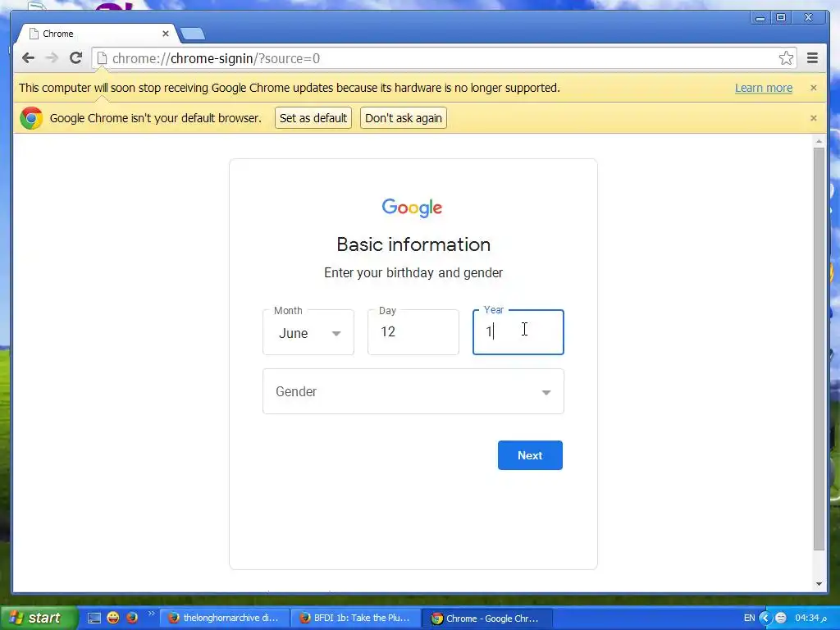The height and width of the screenshot is (630, 840).
Task: Launch Firefox from quick launch
Action: 132,618
